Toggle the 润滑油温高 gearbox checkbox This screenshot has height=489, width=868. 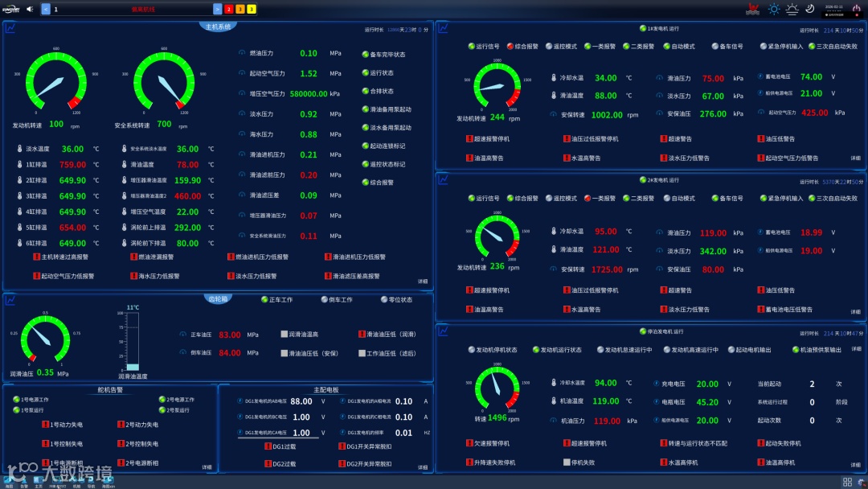click(x=284, y=334)
